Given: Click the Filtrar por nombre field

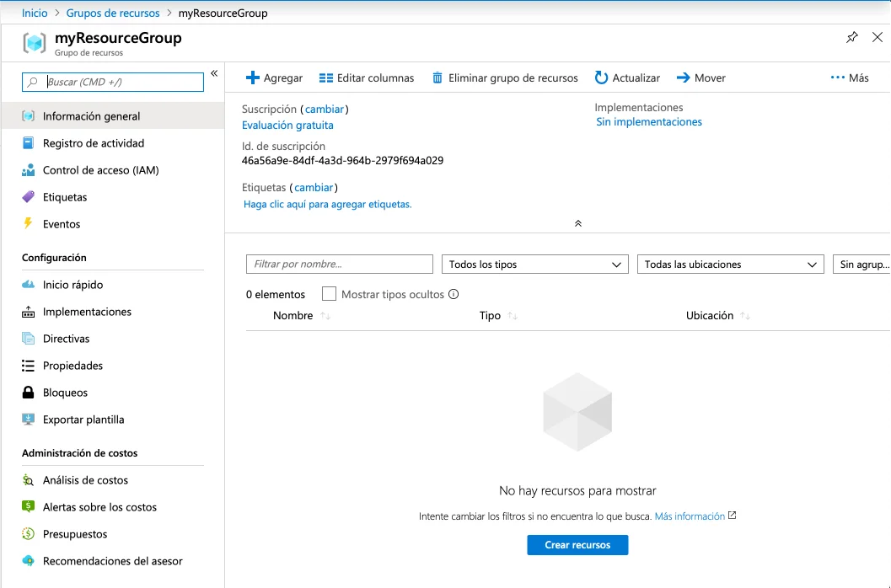Looking at the screenshot, I should tap(339, 265).
